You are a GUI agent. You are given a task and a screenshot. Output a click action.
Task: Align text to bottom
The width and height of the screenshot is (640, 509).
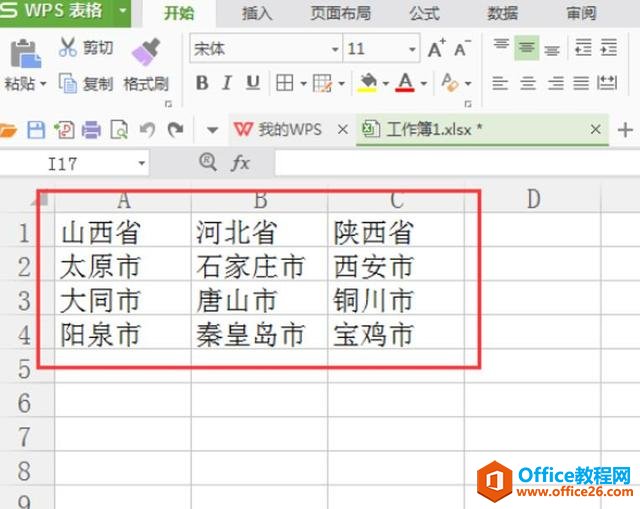coord(551,51)
